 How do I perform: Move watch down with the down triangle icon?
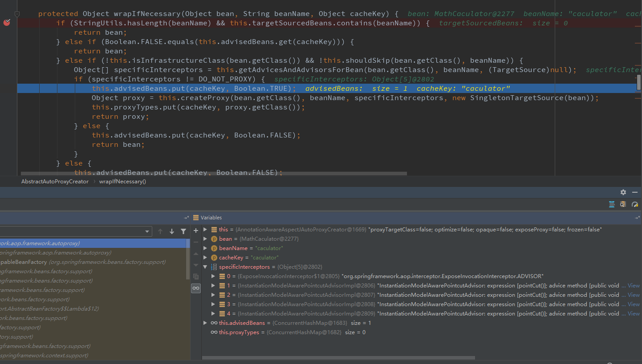(195, 265)
